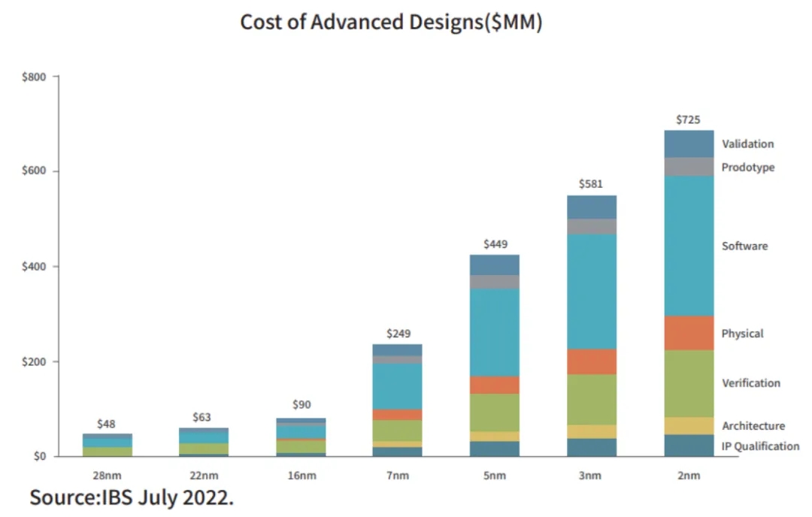812x517 pixels.
Task: Click the Physical legend label
Action: (x=742, y=333)
